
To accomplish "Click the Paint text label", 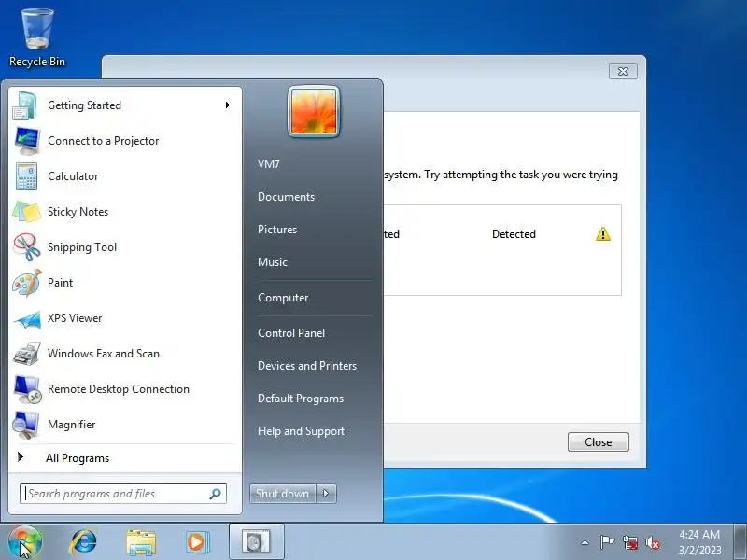I will click(x=60, y=283).
